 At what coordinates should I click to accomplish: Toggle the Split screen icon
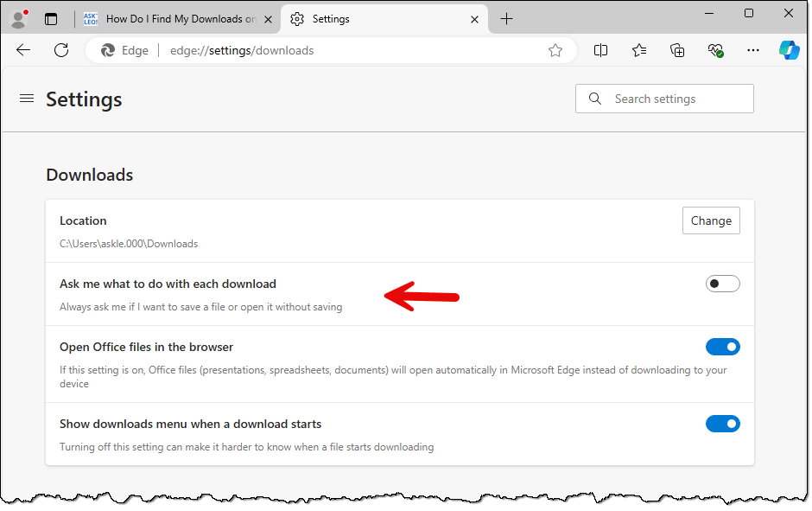[x=601, y=50]
